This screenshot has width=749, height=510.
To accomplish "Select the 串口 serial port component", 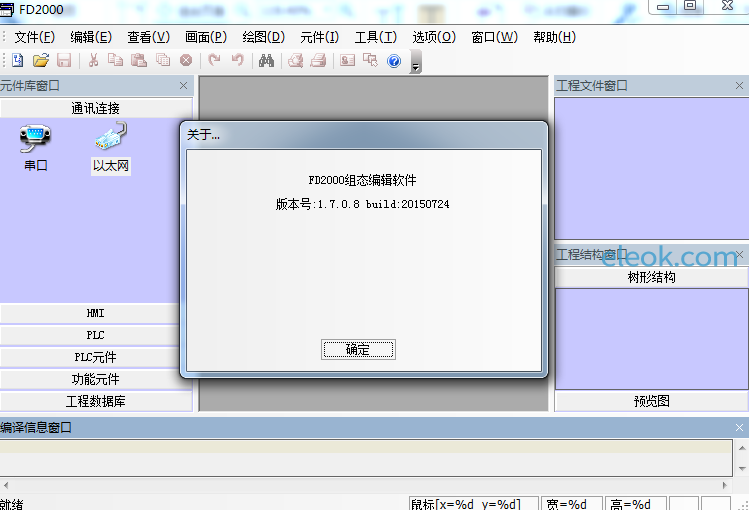I will (x=36, y=147).
